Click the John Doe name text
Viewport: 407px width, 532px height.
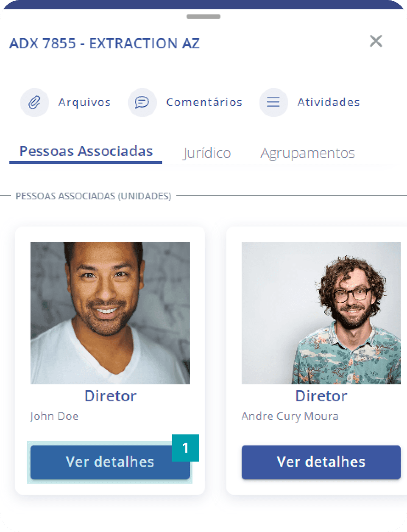click(54, 416)
